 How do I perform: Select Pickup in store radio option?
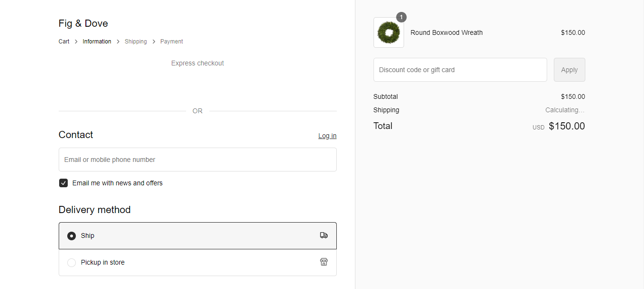click(72, 262)
